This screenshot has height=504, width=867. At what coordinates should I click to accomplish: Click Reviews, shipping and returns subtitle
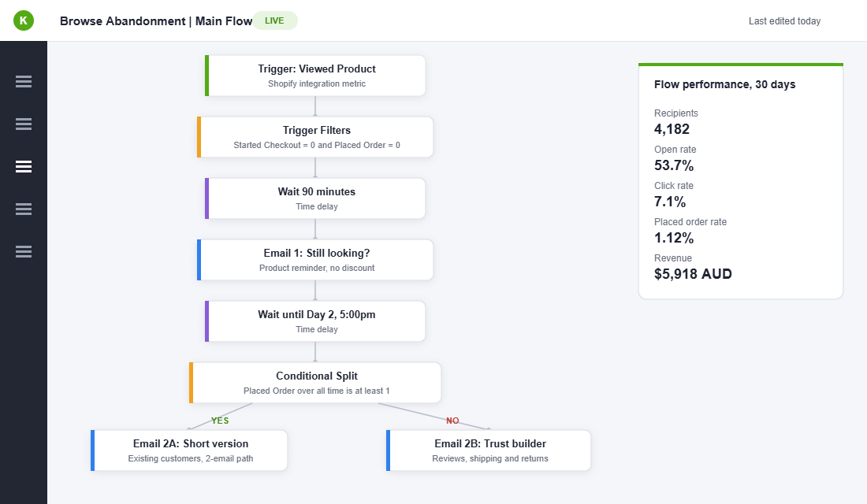click(x=490, y=458)
